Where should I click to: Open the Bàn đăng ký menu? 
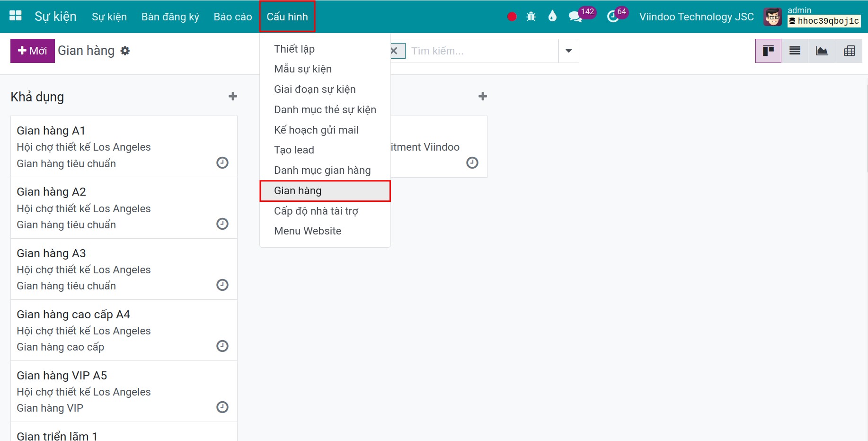tap(170, 17)
